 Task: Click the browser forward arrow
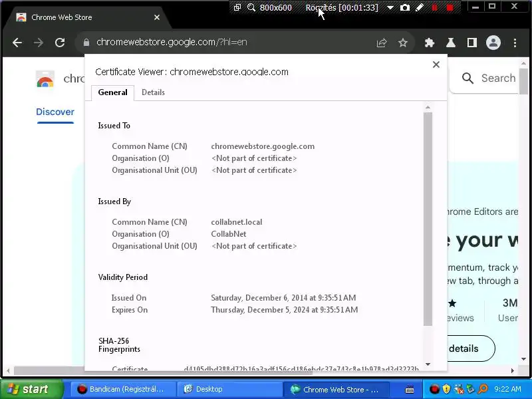tap(39, 43)
